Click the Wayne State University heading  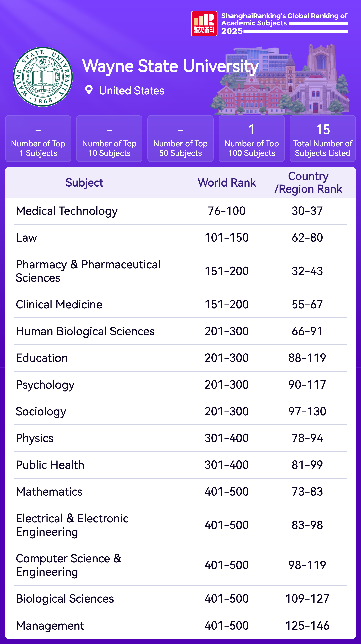click(170, 66)
